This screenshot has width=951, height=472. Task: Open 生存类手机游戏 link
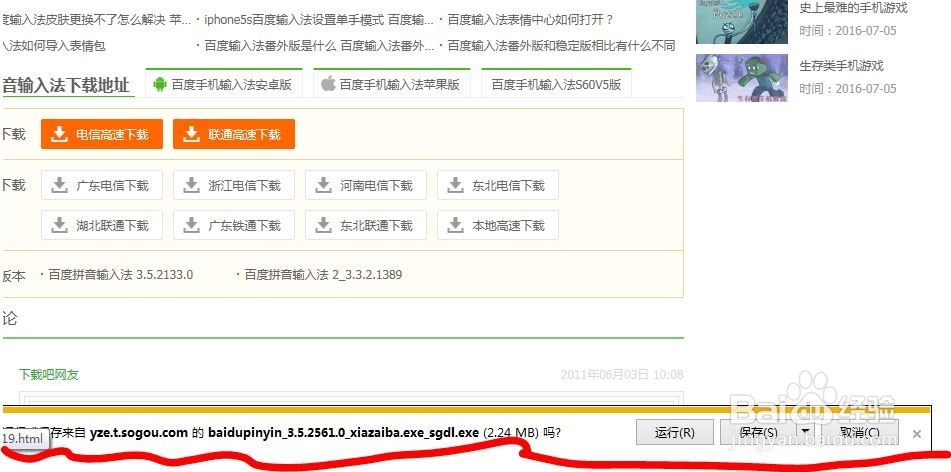(x=841, y=66)
